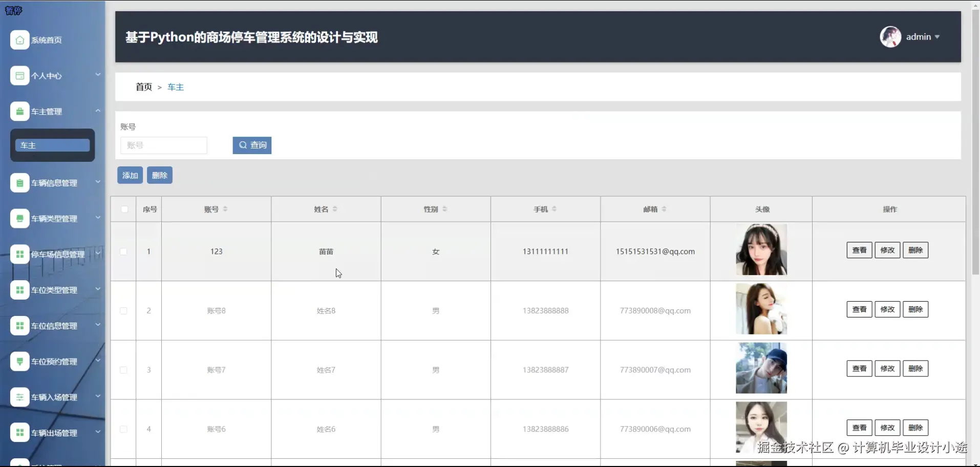Viewport: 980px width, 467px height.
Task: Select the 车主 submenu item
Action: (52, 145)
